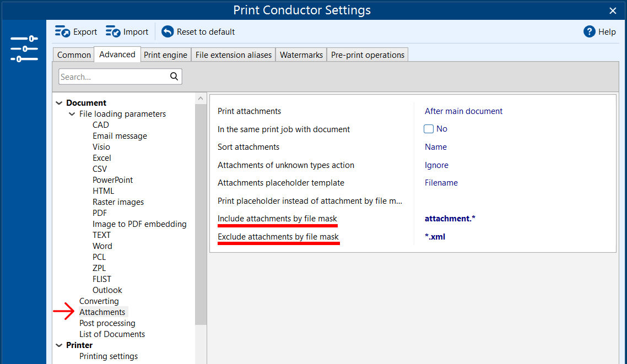Screen dimensions: 627x364
Task: Open Pre-print operations tab
Action: [367, 55]
